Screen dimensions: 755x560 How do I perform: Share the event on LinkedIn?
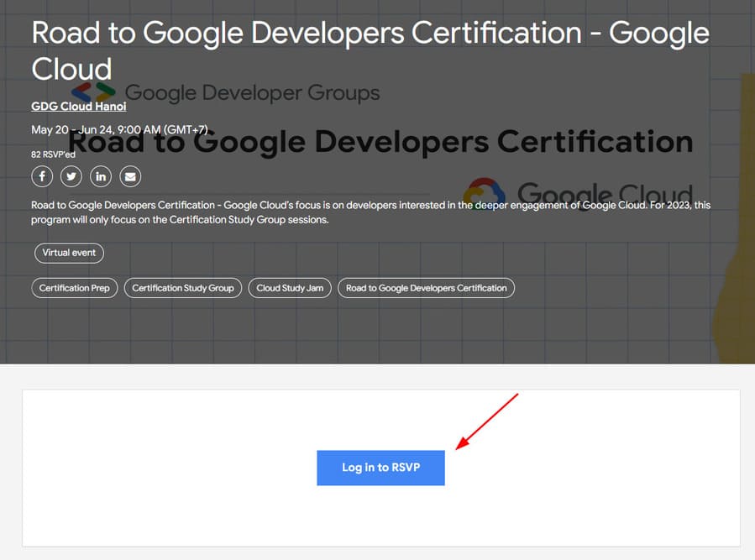click(x=101, y=176)
